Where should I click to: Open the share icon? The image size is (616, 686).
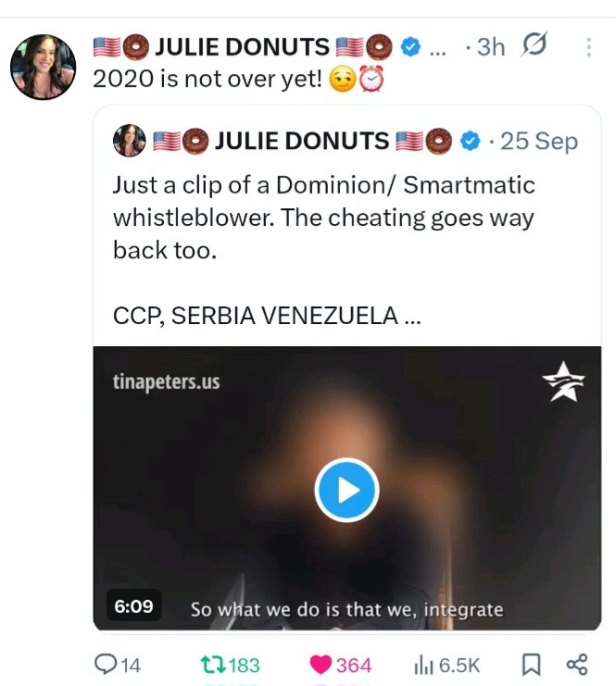pyautogui.click(x=576, y=664)
